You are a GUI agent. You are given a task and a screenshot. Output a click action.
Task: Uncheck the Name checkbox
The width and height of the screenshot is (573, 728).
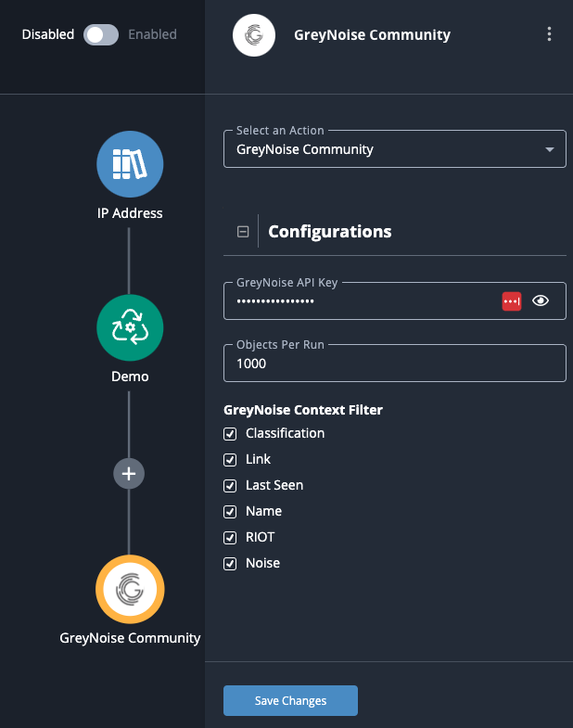(x=230, y=512)
